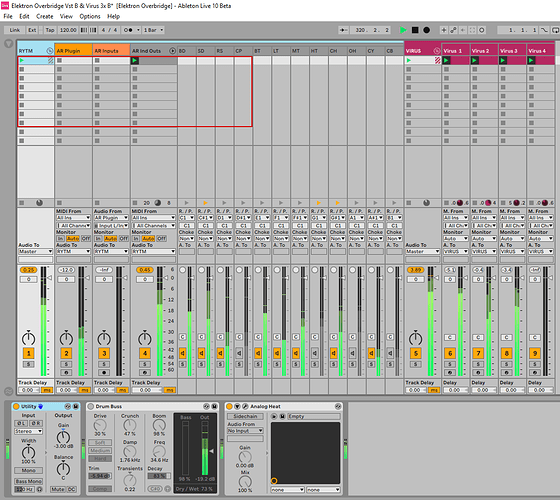Start playback with the green Play button
The width and height of the screenshot is (560, 500).
[x=403, y=30]
